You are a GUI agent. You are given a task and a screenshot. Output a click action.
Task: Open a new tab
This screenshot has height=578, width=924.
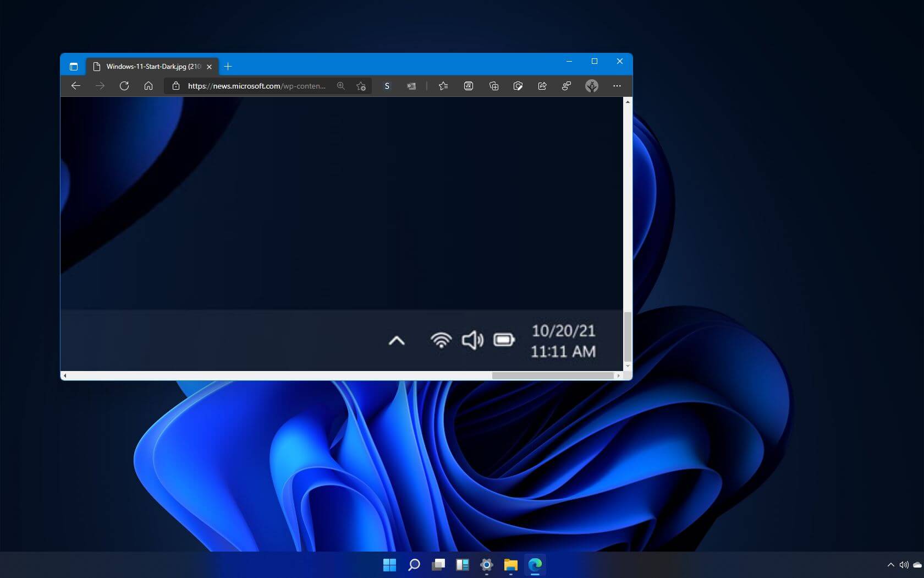coord(228,67)
